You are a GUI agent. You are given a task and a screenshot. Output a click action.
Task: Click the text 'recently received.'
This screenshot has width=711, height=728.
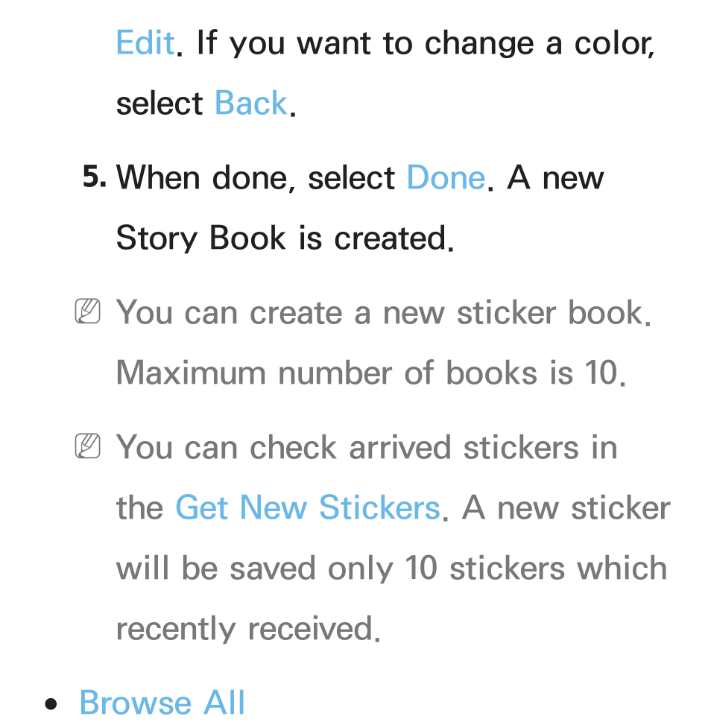248,628
